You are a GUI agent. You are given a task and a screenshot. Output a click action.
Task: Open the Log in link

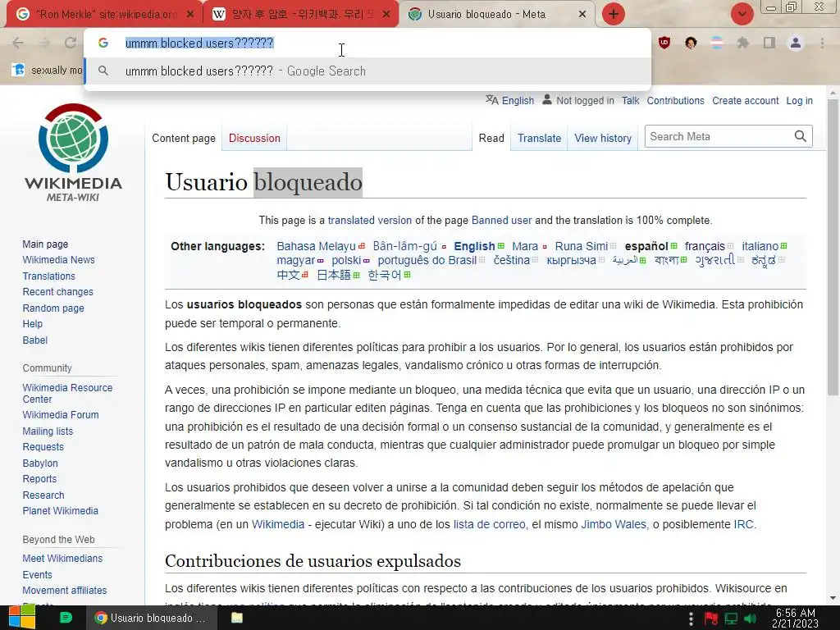click(799, 101)
